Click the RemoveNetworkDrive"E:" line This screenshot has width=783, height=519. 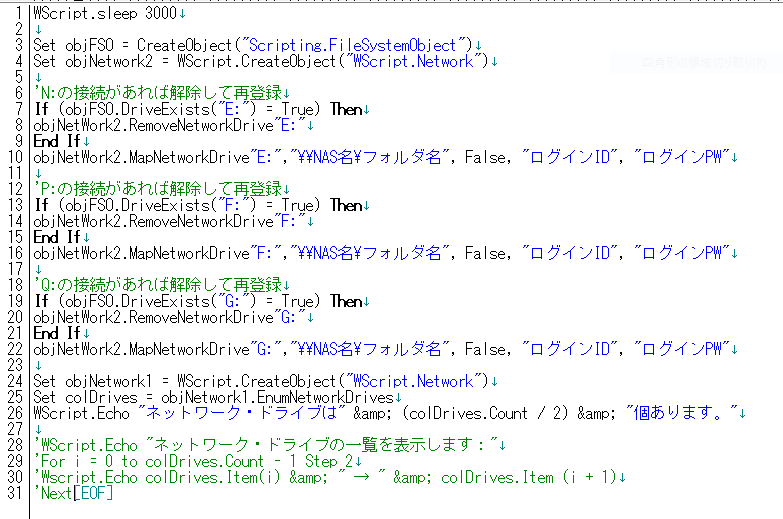point(169,125)
